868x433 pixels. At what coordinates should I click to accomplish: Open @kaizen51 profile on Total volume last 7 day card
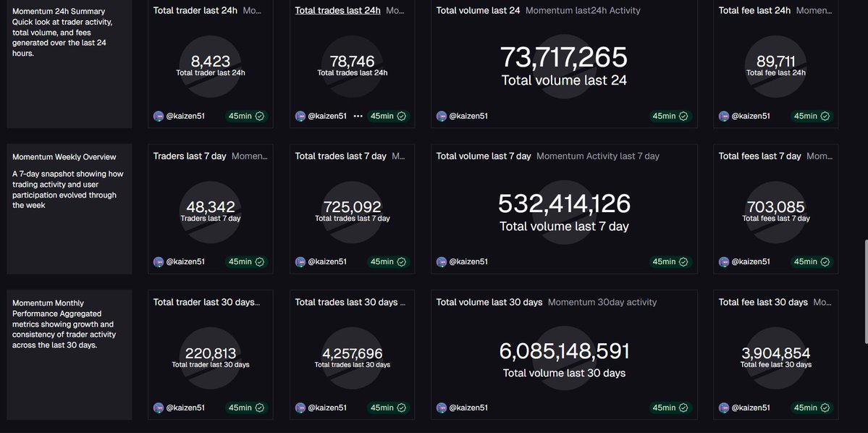468,262
